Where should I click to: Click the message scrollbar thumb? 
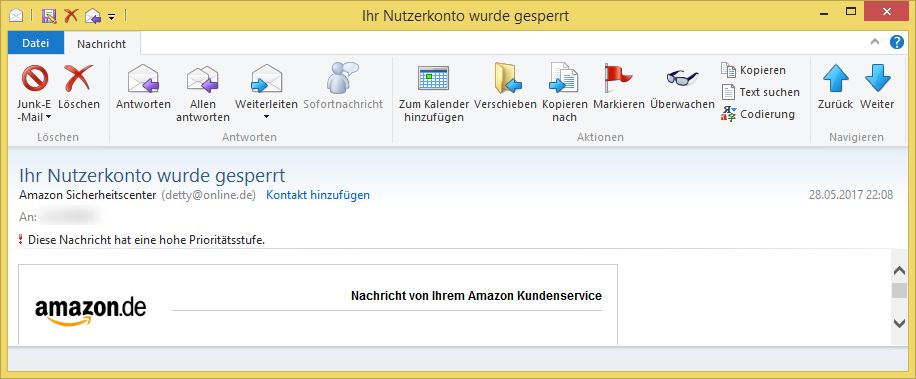pyautogui.click(x=899, y=291)
